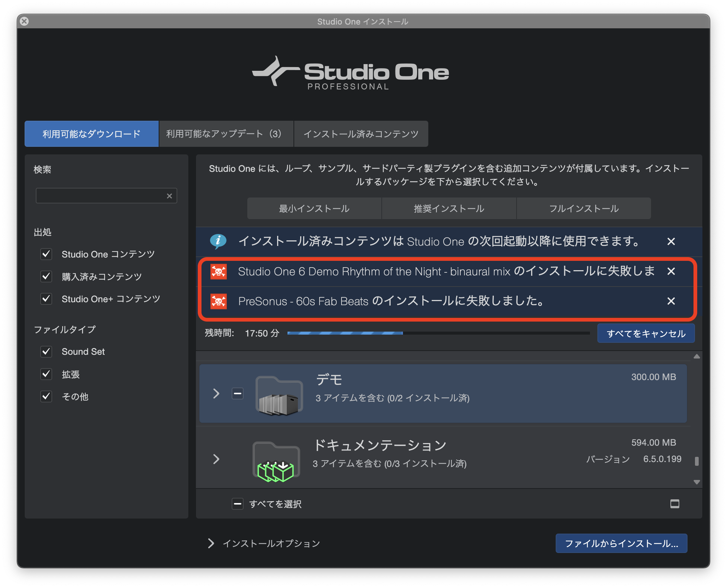This screenshot has height=588, width=727.
Task: Uncheck the その他 file type
Action: (x=46, y=396)
